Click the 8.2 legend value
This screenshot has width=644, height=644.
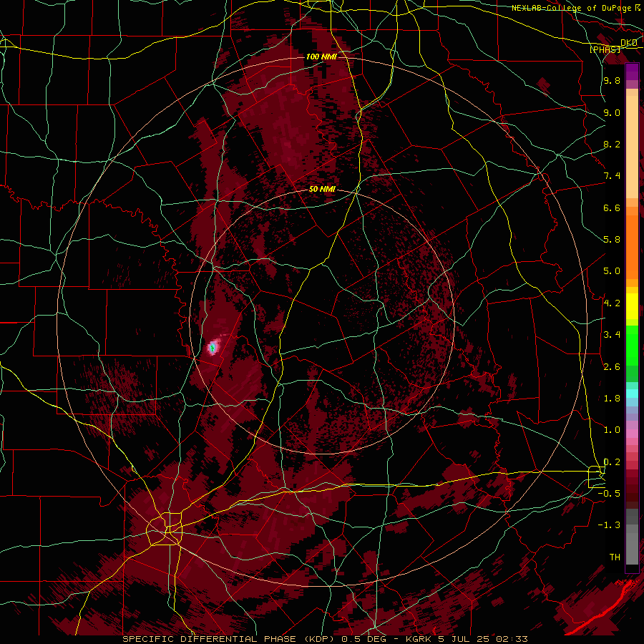[x=612, y=144]
